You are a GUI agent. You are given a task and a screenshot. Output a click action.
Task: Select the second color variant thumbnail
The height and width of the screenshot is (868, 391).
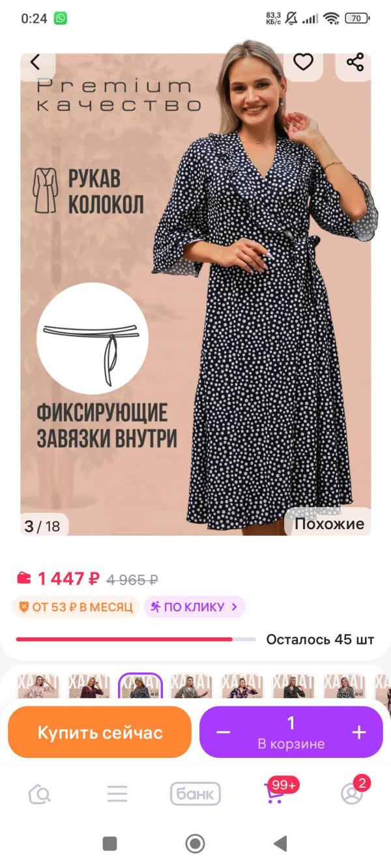coord(89,687)
